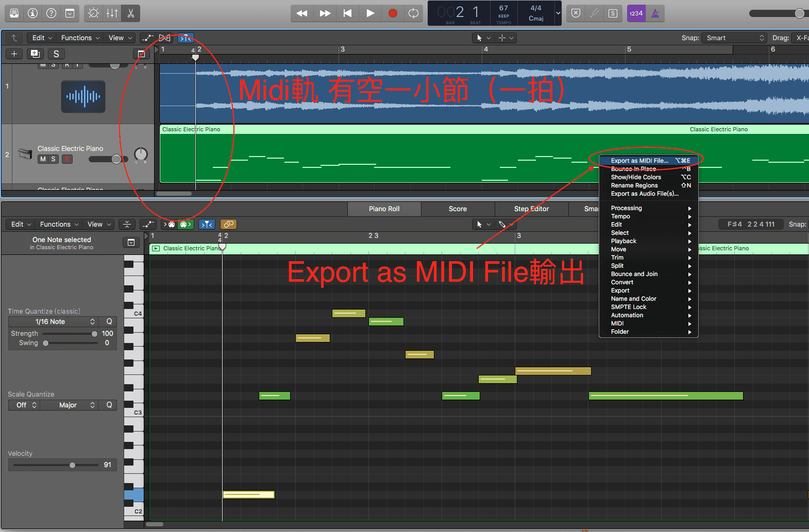
Task: Expand the LCD display mode arrow
Action: click(x=558, y=13)
